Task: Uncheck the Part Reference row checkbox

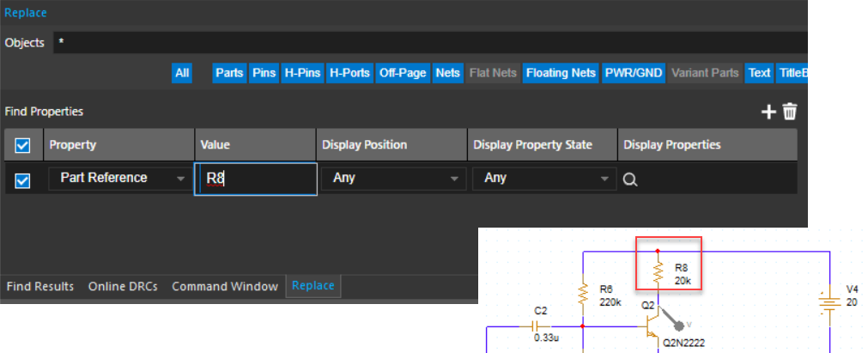Action: [x=23, y=180]
